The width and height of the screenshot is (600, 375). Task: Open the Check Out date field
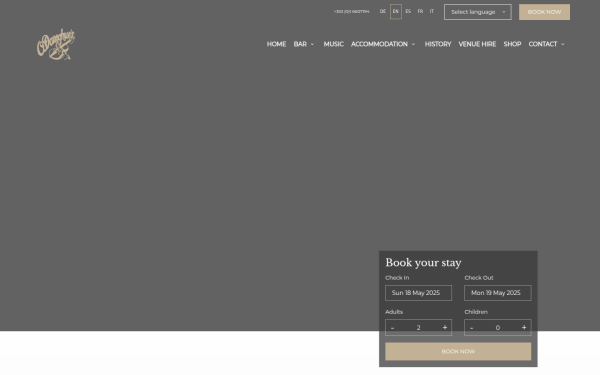[x=497, y=293]
